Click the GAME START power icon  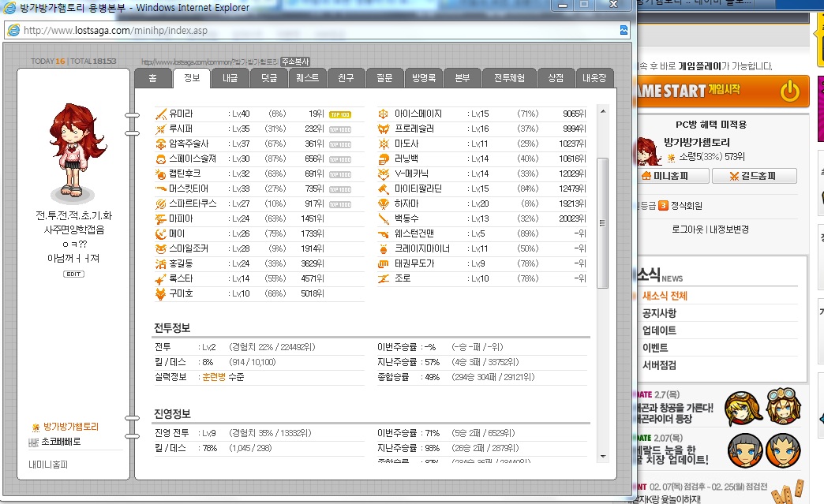pos(789,91)
